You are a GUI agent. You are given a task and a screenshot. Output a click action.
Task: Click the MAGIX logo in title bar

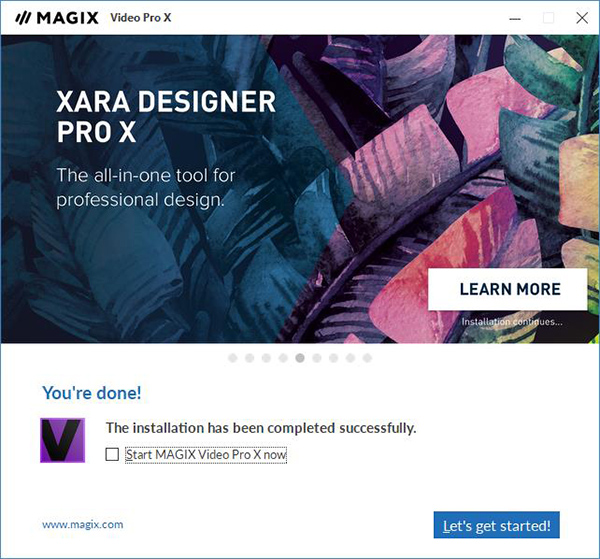tap(57, 18)
